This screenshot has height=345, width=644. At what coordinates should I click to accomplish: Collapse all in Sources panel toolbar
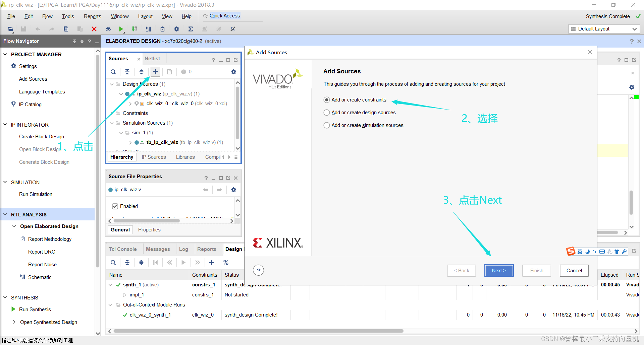point(127,72)
